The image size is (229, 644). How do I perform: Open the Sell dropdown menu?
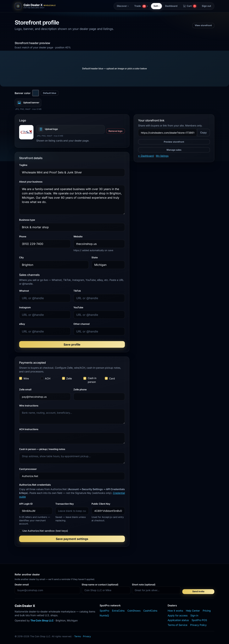tap(156, 6)
